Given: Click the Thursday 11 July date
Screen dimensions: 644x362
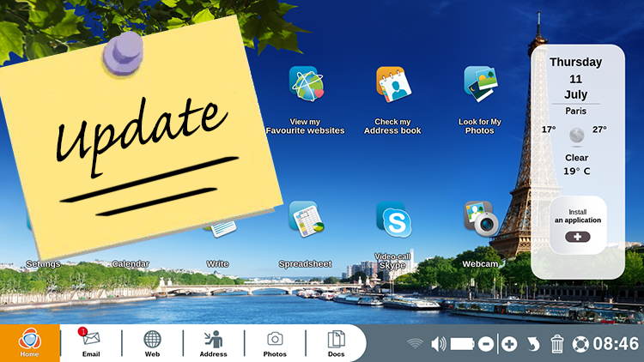Looking at the screenshot, I should (x=576, y=78).
